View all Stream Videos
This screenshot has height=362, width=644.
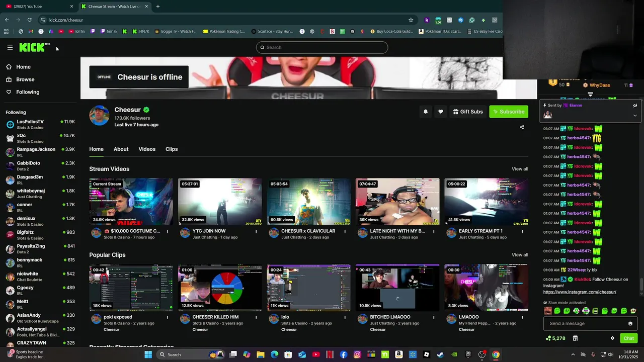(520, 169)
